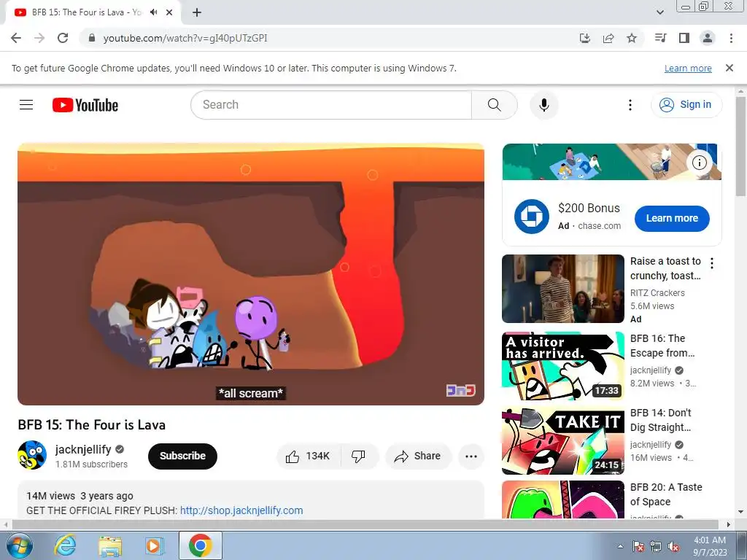Click the horizontal scrollbar at page bottom
The height and width of the screenshot is (560, 747).
click(365, 524)
